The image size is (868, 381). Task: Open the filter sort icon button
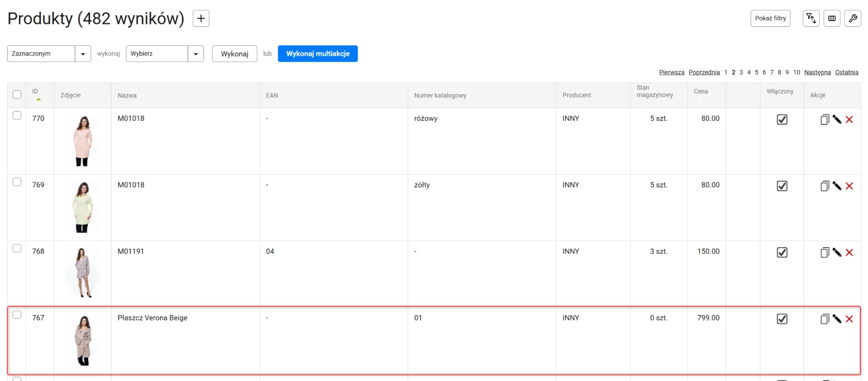coord(811,18)
